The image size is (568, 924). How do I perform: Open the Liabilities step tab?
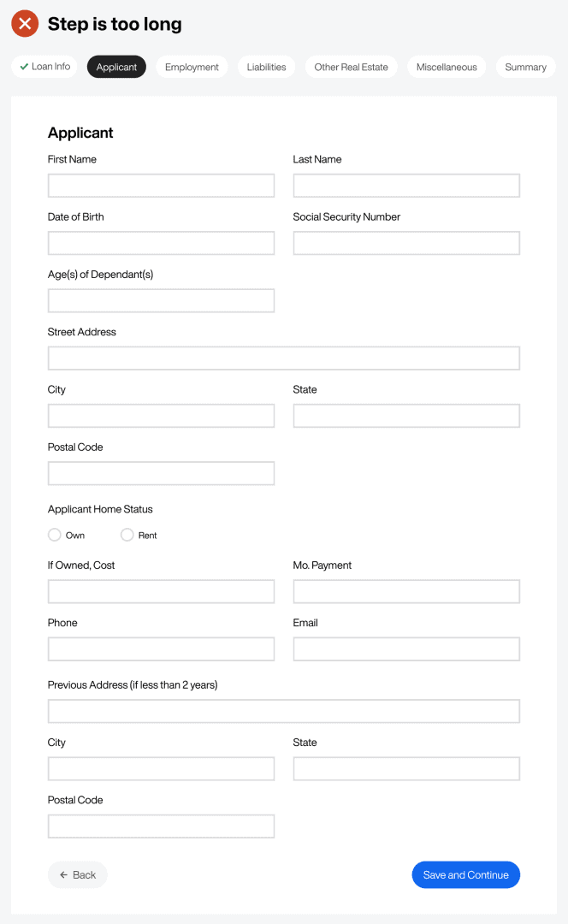[266, 68]
